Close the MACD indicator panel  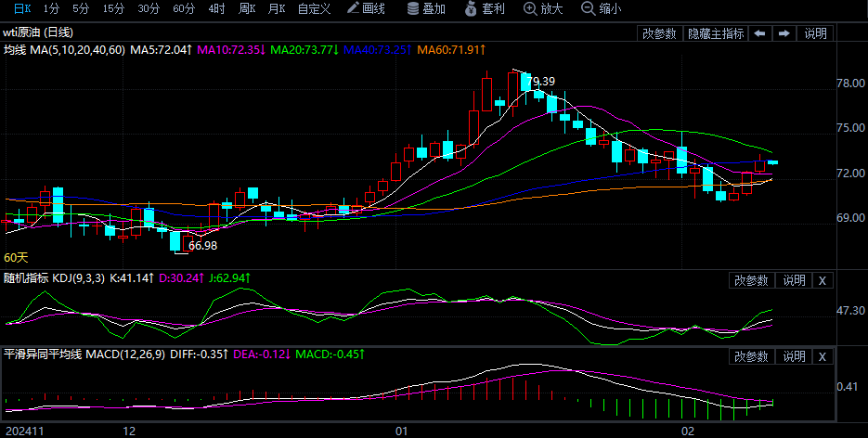[822, 356]
